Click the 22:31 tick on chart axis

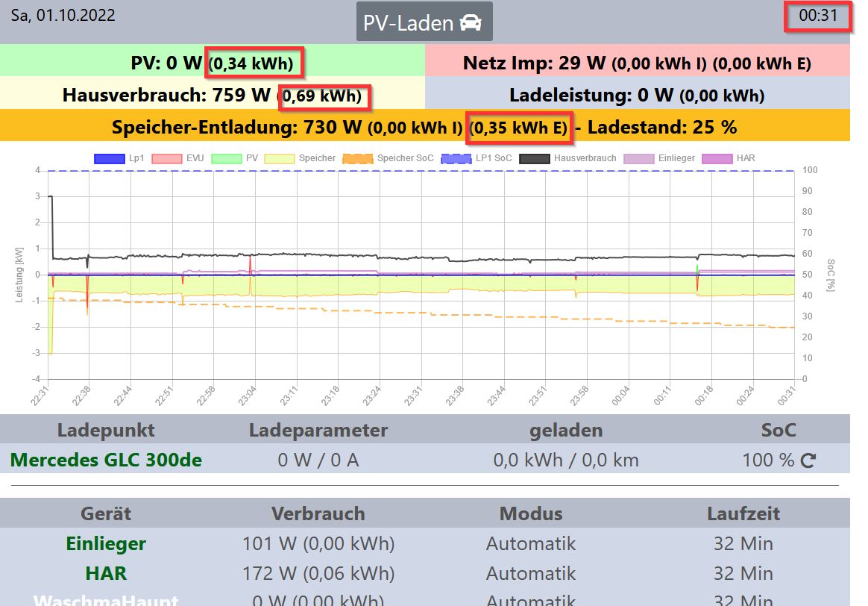40,396
